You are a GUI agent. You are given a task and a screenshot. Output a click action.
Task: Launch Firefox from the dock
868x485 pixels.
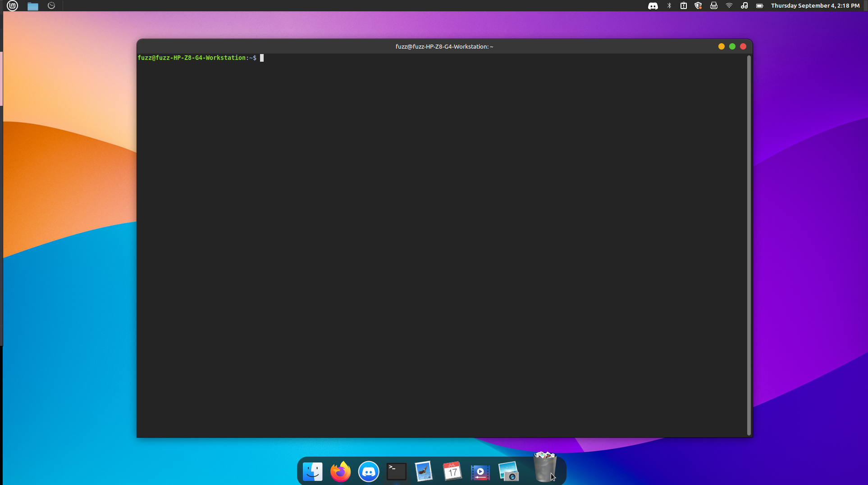tap(340, 471)
